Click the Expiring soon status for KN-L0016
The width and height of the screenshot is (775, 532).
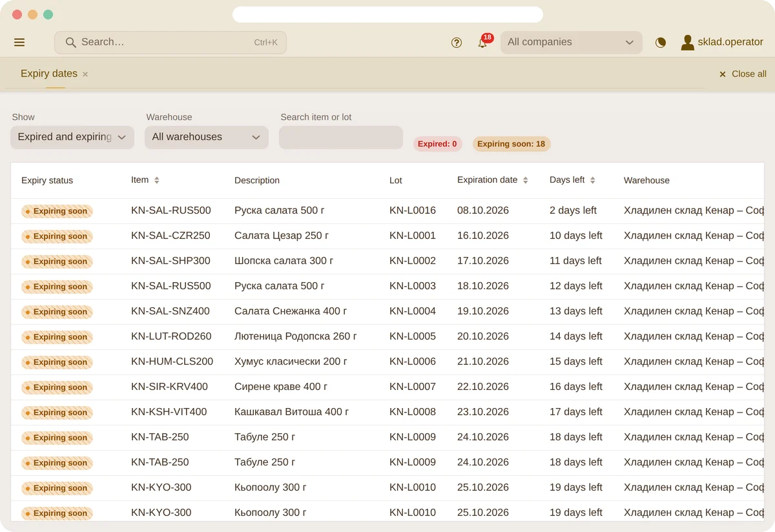[x=57, y=211]
